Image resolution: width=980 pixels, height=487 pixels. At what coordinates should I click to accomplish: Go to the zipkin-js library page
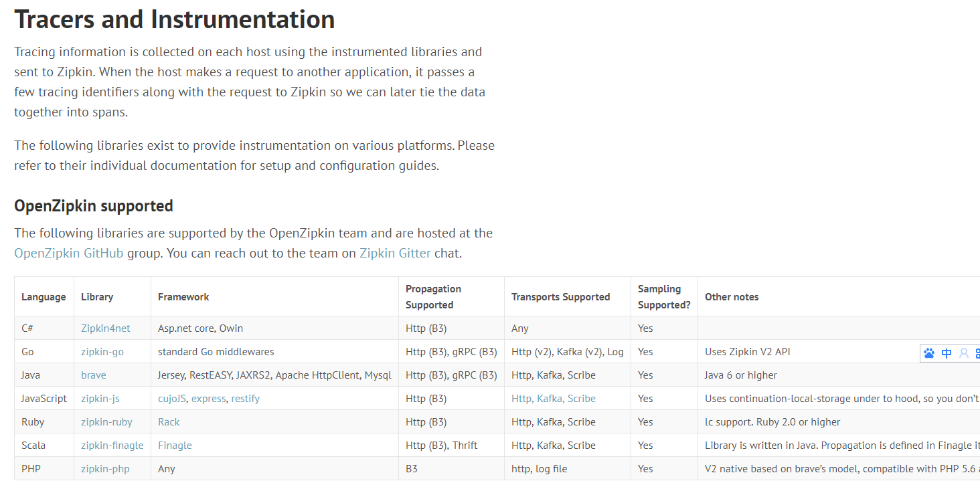100,399
